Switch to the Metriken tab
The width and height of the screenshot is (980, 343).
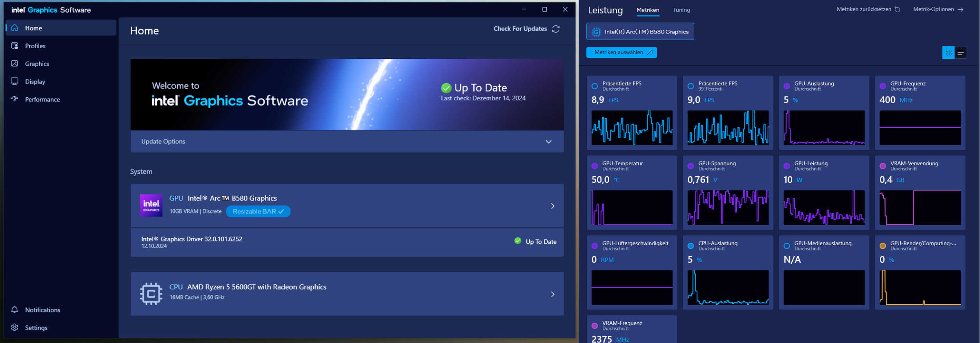point(648,10)
